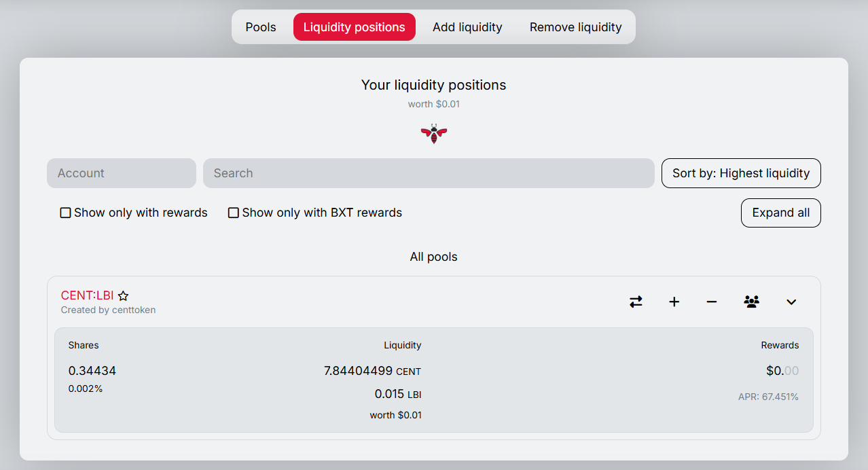Click the minus icon to remove liquidity

712,302
